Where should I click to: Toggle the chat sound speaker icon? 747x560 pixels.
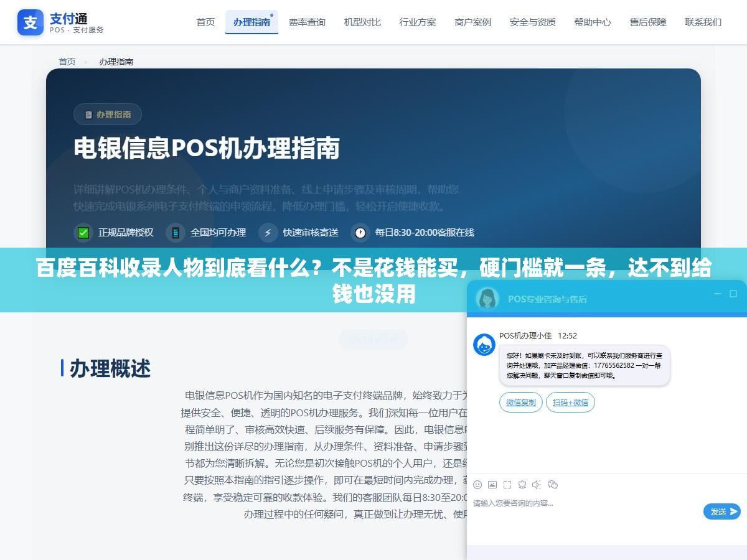[537, 485]
